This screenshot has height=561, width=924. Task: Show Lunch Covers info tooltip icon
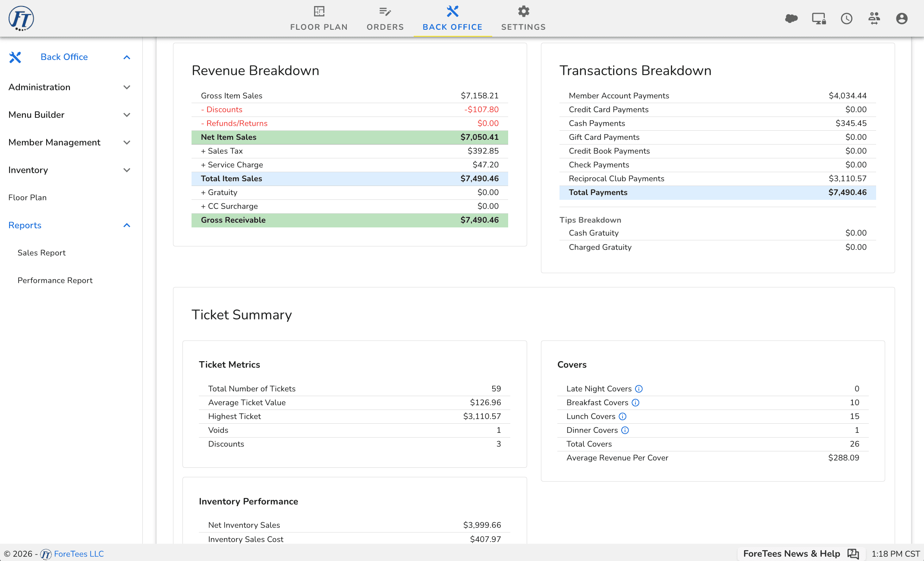pyautogui.click(x=622, y=416)
